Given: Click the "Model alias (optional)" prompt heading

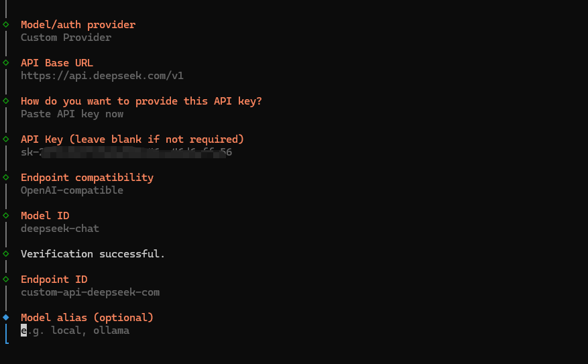Looking at the screenshot, I should (x=87, y=317).
